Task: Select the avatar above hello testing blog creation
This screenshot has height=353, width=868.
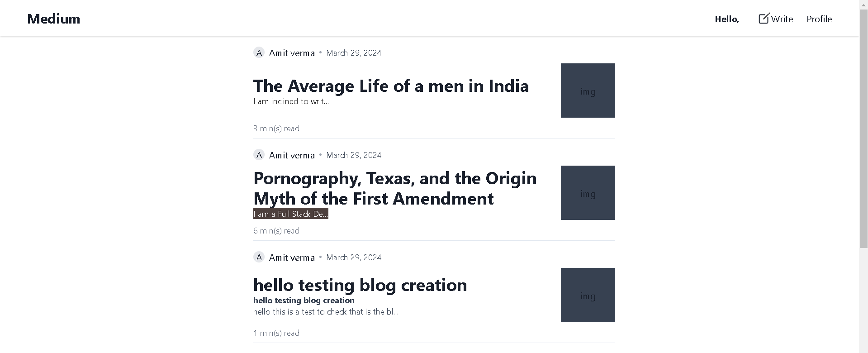Action: [x=259, y=257]
